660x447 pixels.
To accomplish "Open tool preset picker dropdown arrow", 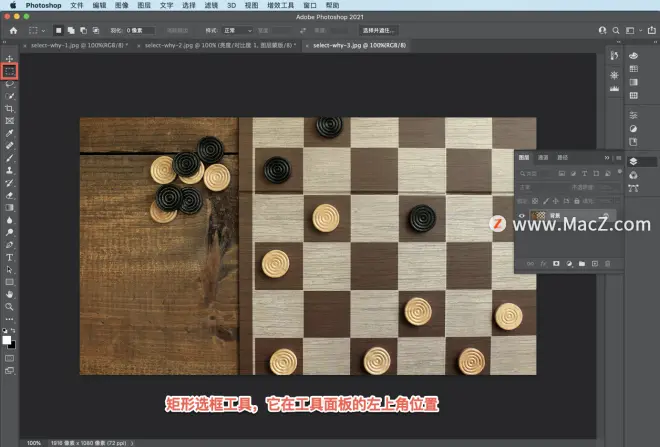I will click(x=43, y=31).
